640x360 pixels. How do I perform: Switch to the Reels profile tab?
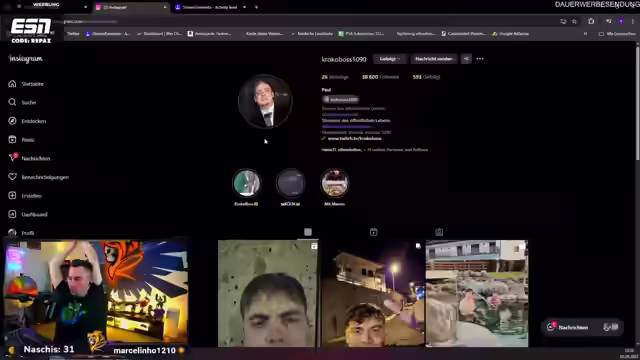pyautogui.click(x=373, y=232)
